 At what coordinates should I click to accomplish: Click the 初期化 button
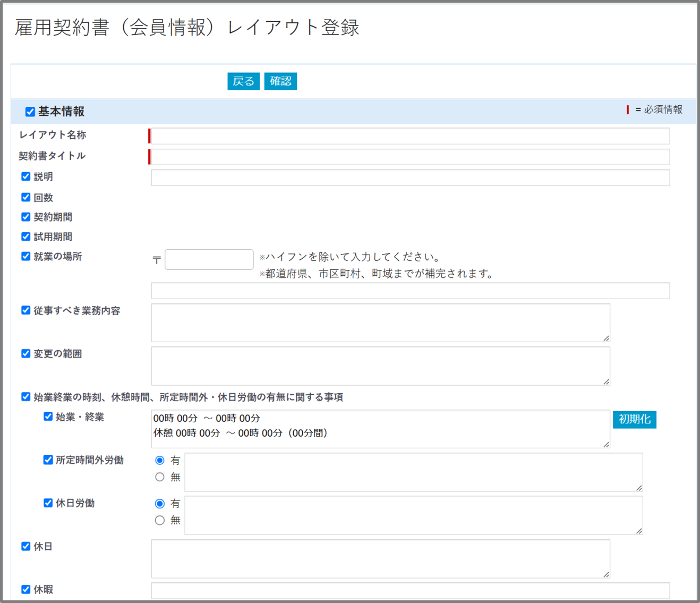point(635,419)
